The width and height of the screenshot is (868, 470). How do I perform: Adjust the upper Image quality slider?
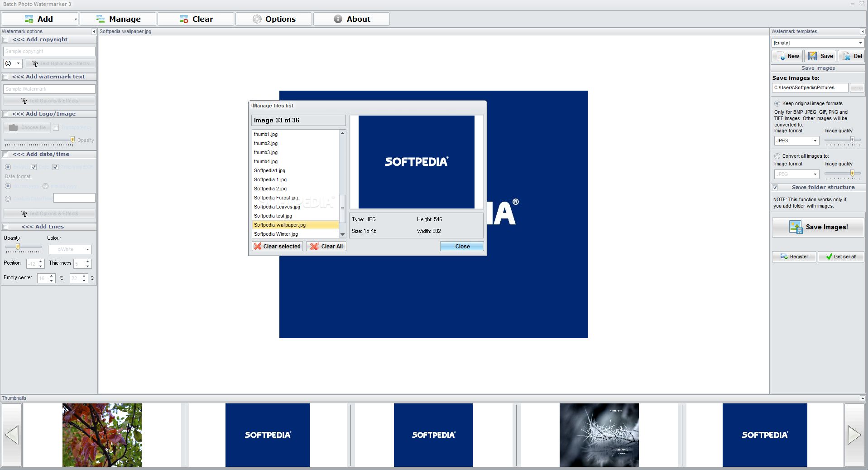(x=852, y=140)
